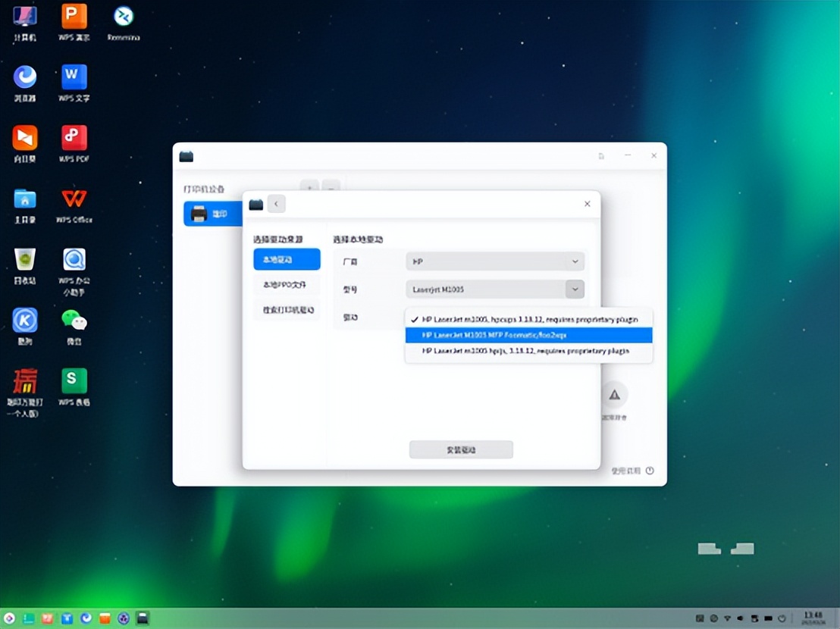Click the 安装驱动 install driver button
Viewport: 840px width, 629px height.
coord(460,449)
